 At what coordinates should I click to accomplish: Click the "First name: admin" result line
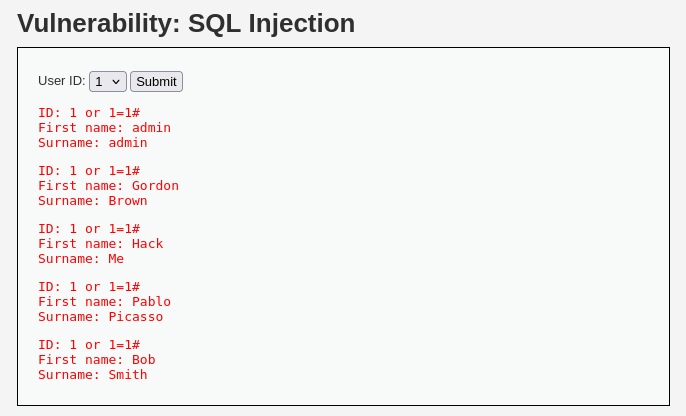point(105,128)
